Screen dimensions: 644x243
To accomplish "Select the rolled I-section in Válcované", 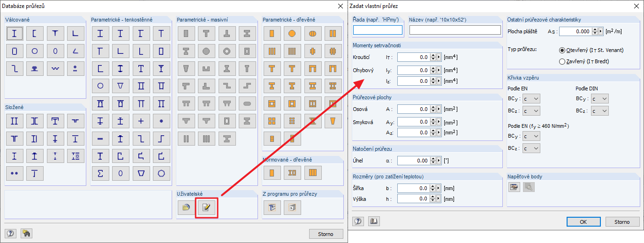I will click(14, 34).
